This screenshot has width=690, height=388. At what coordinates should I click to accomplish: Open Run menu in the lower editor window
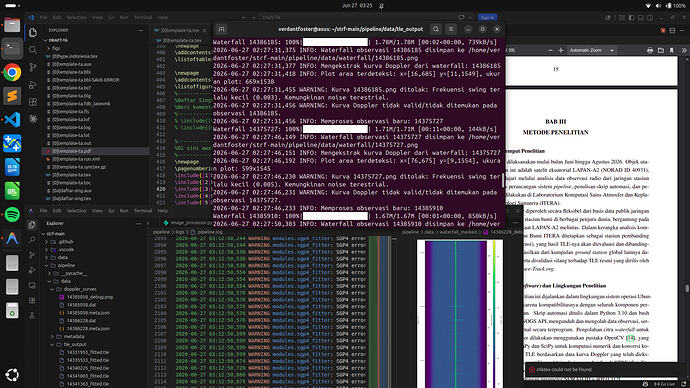tap(124, 211)
